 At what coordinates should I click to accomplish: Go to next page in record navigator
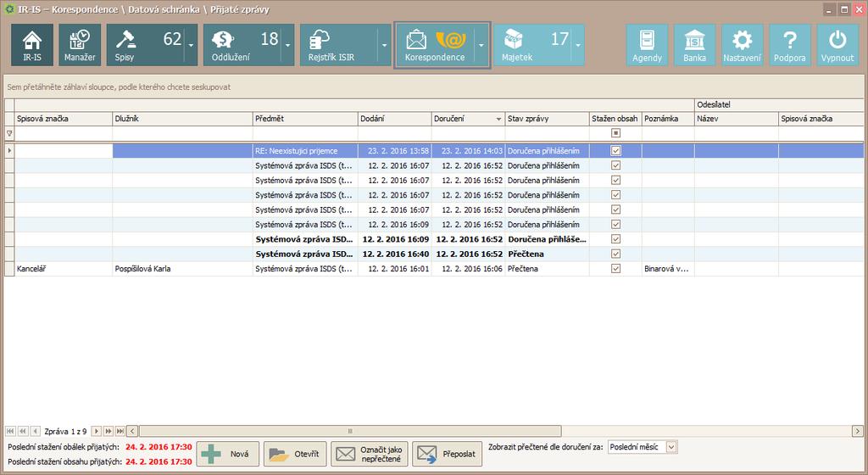(108, 431)
